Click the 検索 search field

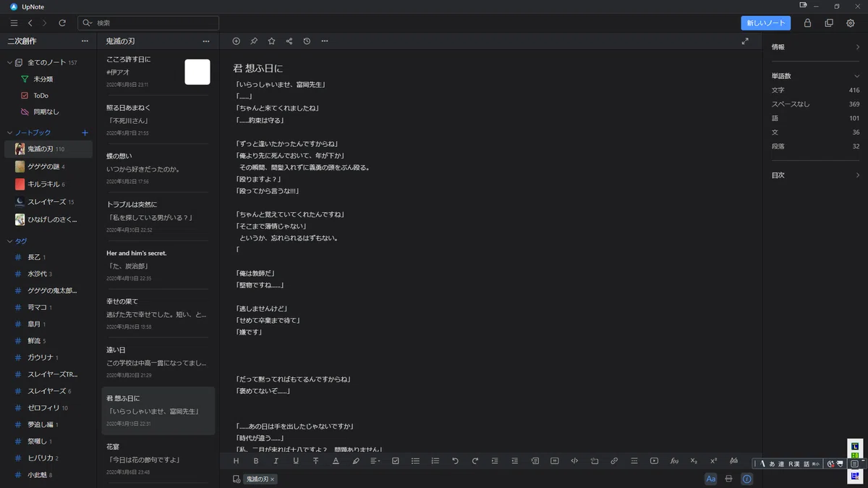(148, 23)
